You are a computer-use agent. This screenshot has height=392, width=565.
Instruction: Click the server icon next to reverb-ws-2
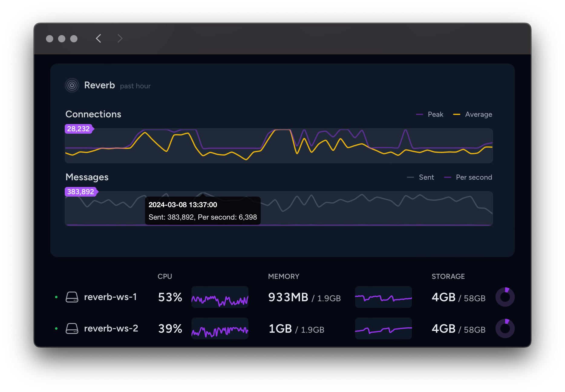pyautogui.click(x=72, y=328)
